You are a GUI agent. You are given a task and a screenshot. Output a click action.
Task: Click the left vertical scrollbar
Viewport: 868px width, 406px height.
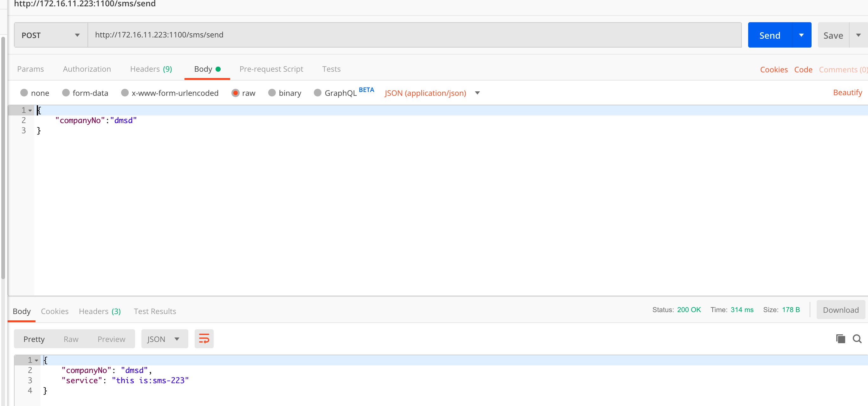pyautogui.click(x=3, y=158)
